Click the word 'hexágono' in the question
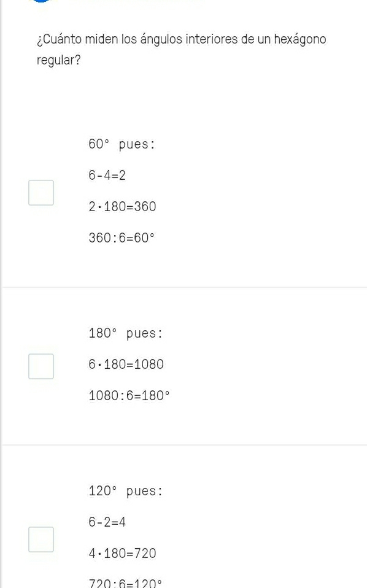Screen dimensions: 367x588 [300, 39]
